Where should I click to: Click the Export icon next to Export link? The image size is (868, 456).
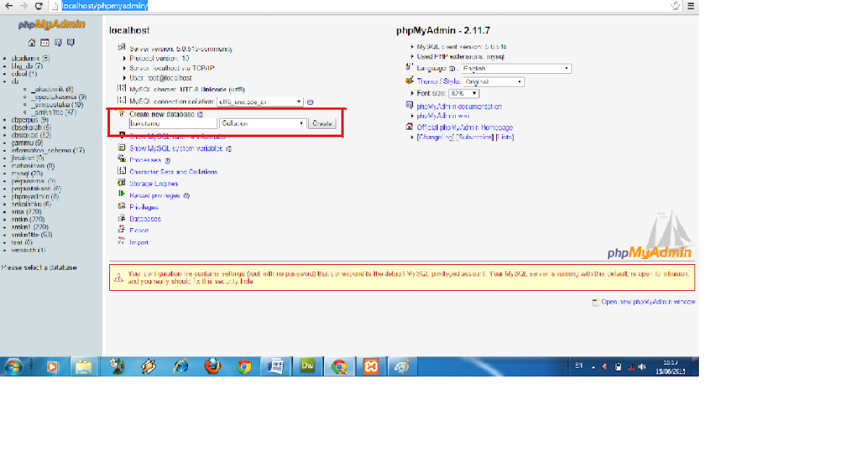tap(122, 230)
